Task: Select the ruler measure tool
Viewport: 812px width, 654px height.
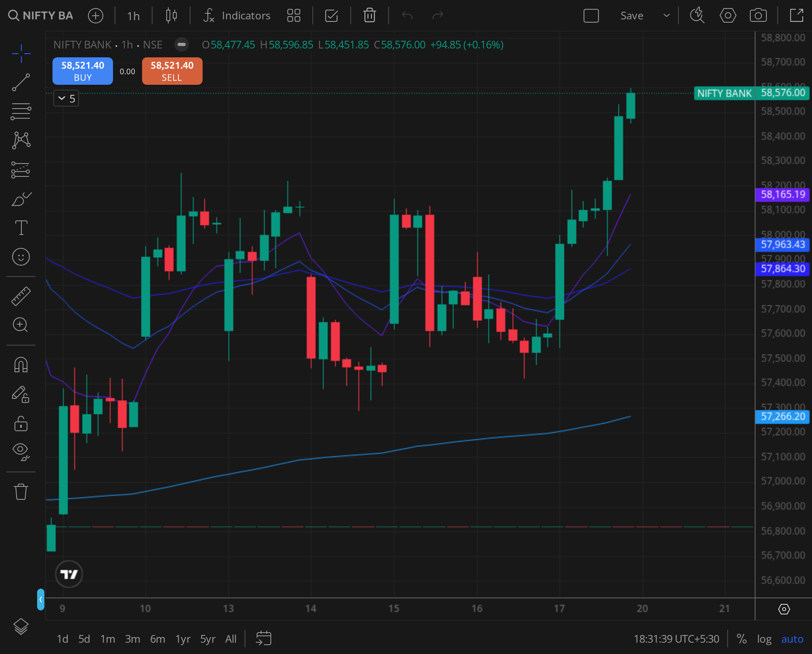Action: point(21,296)
